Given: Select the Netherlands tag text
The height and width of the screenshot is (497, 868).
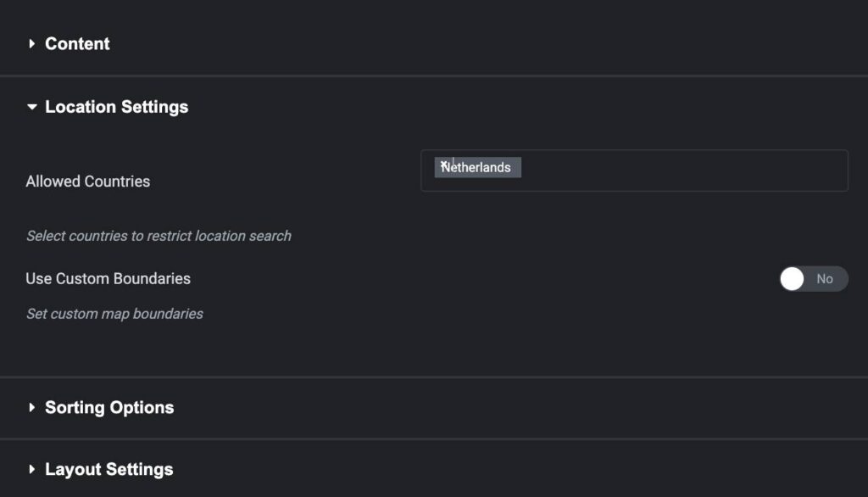Looking at the screenshot, I should 481,168.
